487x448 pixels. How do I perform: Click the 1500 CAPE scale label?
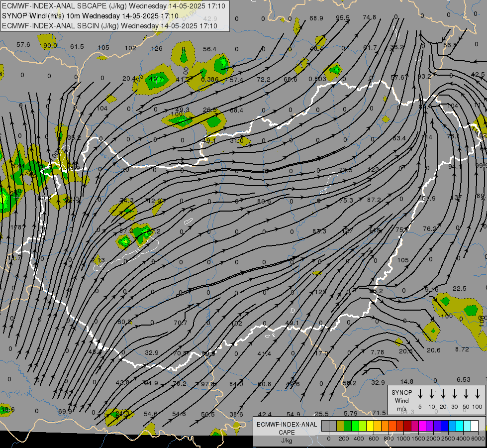click(x=418, y=439)
